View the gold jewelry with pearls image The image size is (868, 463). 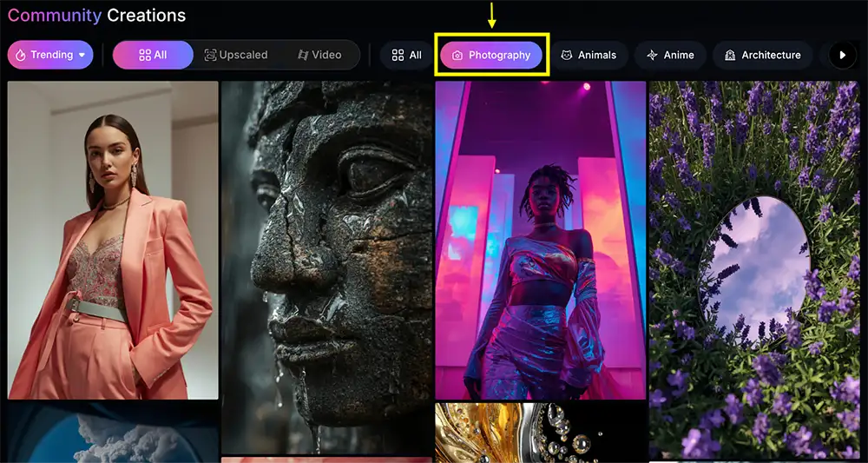(540, 433)
